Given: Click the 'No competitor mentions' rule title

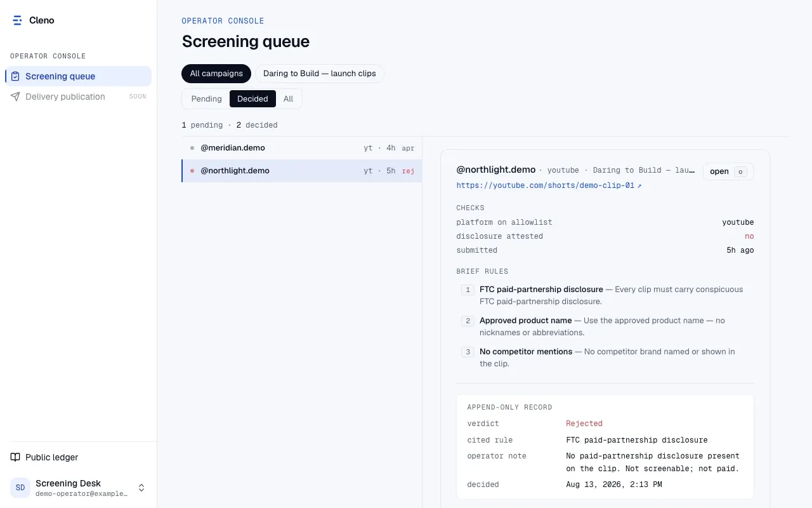Looking at the screenshot, I should tap(526, 352).
